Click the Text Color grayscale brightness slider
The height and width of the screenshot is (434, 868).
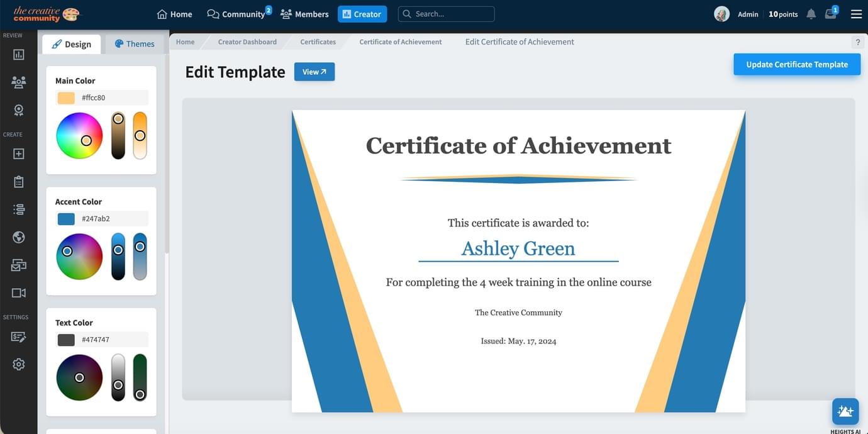click(118, 377)
